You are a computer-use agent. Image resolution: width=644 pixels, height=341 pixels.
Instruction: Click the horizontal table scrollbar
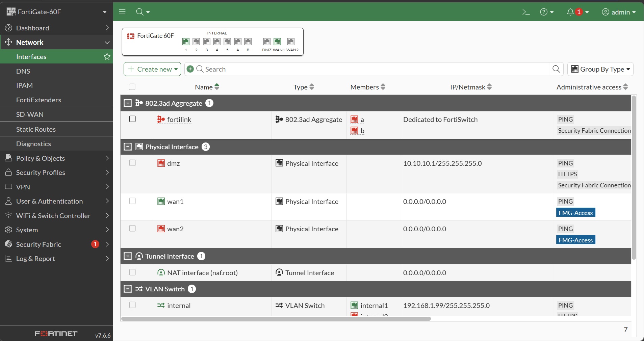pos(276,318)
